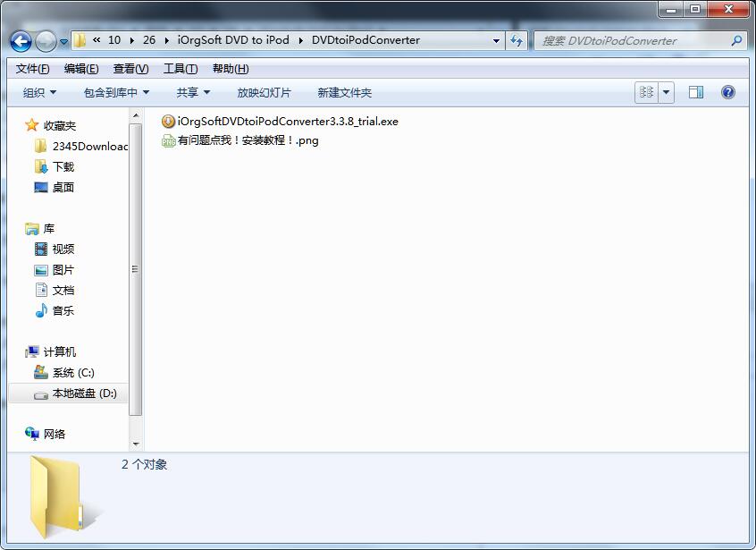Click the sidebar scrollbar up arrow
This screenshot has height=550, width=756.
[136, 115]
